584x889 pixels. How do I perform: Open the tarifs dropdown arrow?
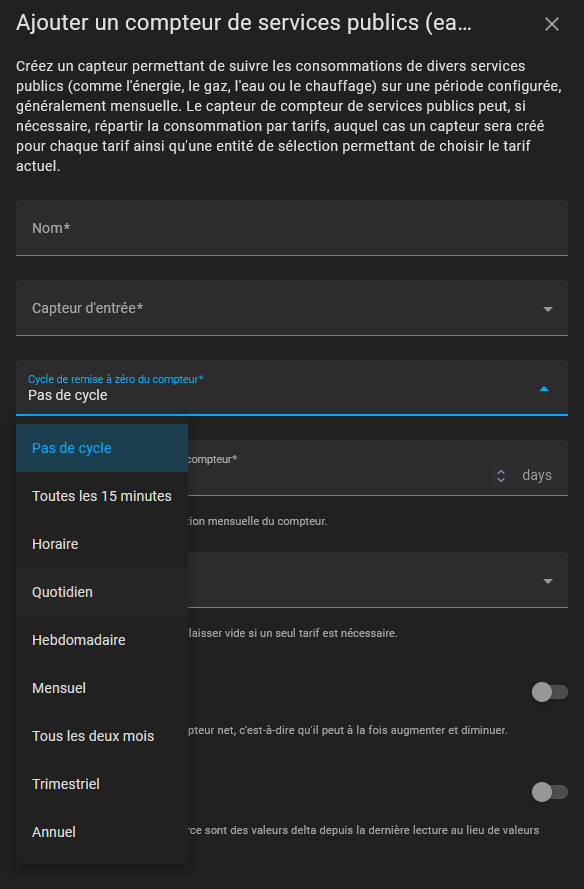548,581
